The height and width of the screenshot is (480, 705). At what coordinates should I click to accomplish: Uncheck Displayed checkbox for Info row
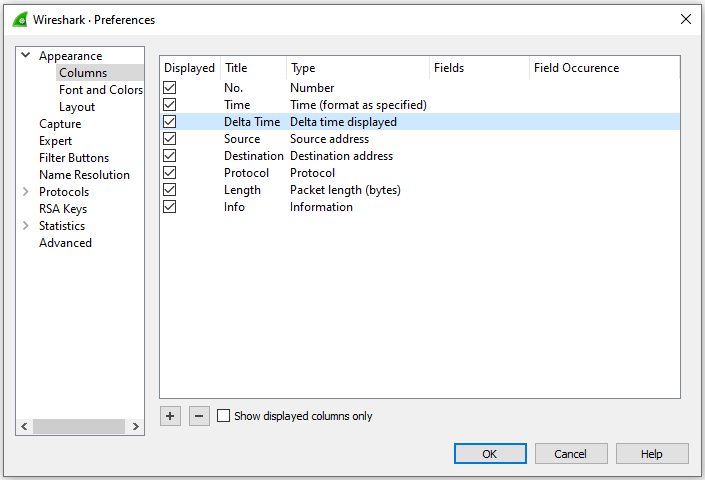click(170, 207)
